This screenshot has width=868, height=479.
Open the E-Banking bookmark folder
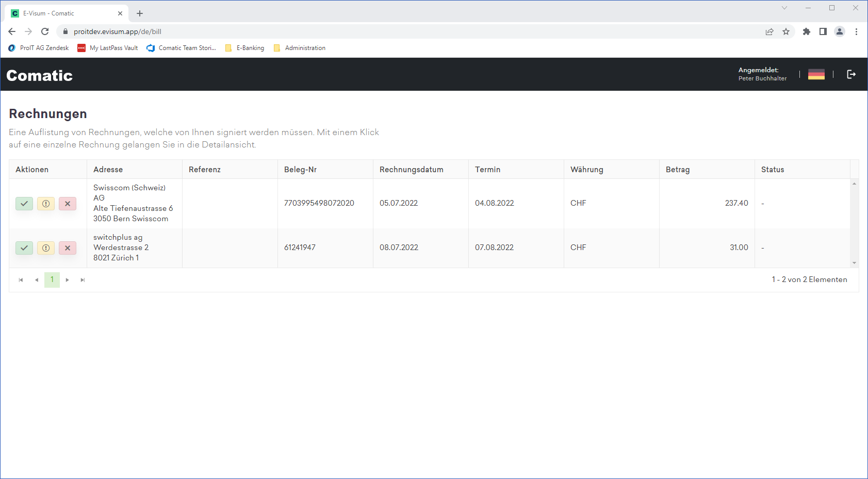coord(245,48)
